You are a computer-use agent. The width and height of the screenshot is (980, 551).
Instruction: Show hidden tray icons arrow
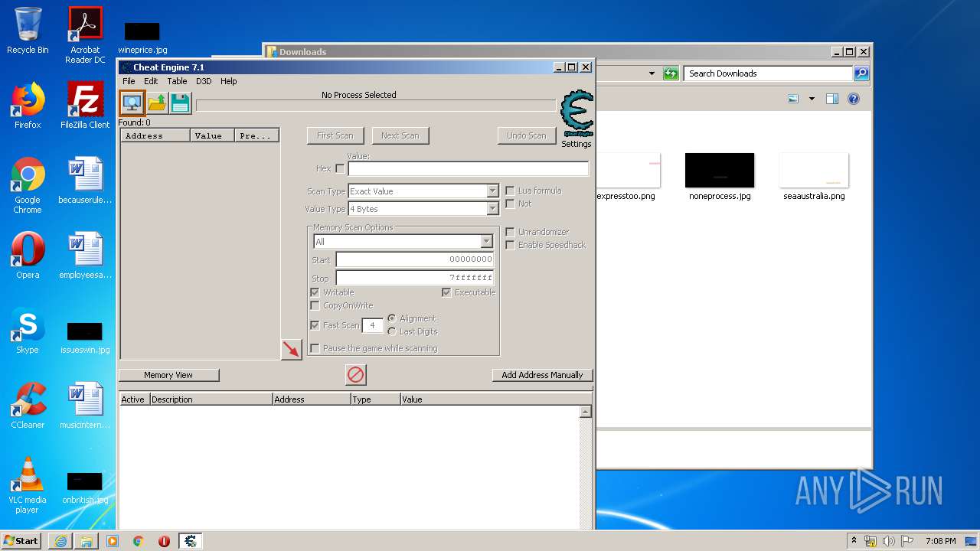[x=854, y=541]
